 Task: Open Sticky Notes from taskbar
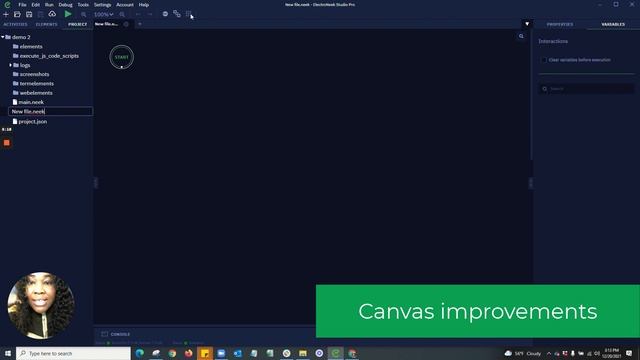click(x=205, y=353)
